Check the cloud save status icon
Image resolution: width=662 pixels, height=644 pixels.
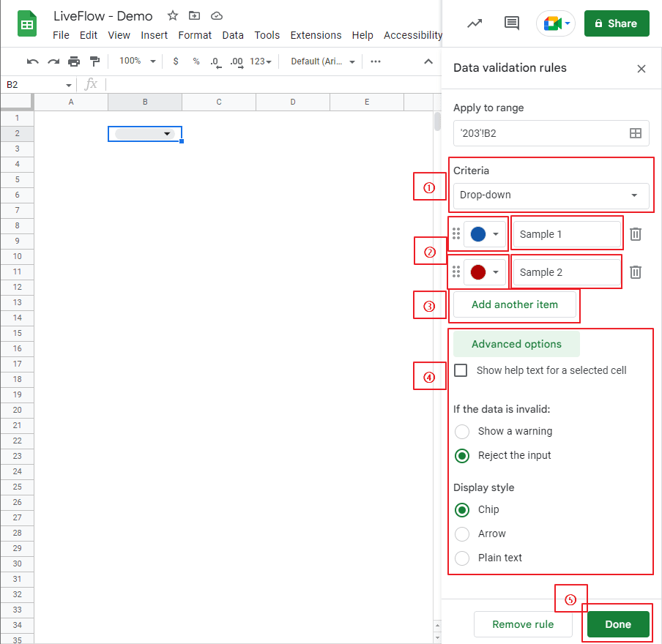click(217, 16)
